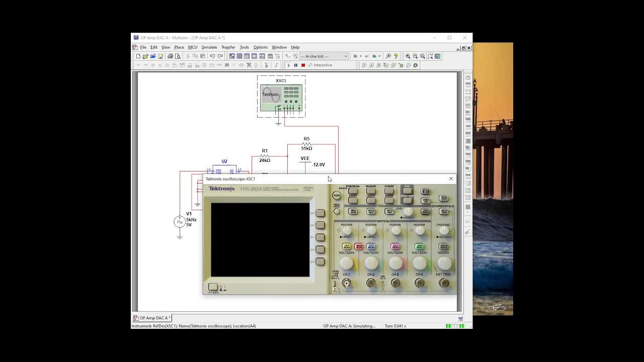Click the New file icon
Viewport: 644px width, 362px height.
(138, 56)
